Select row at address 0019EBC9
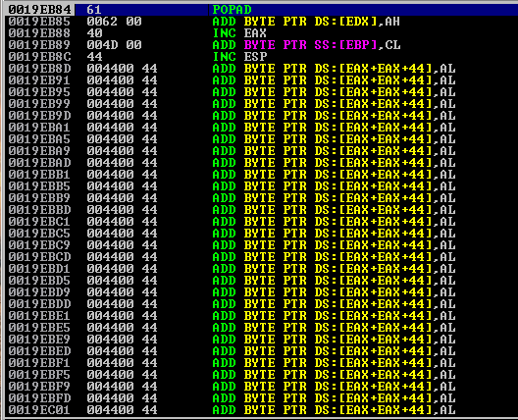 261,245
